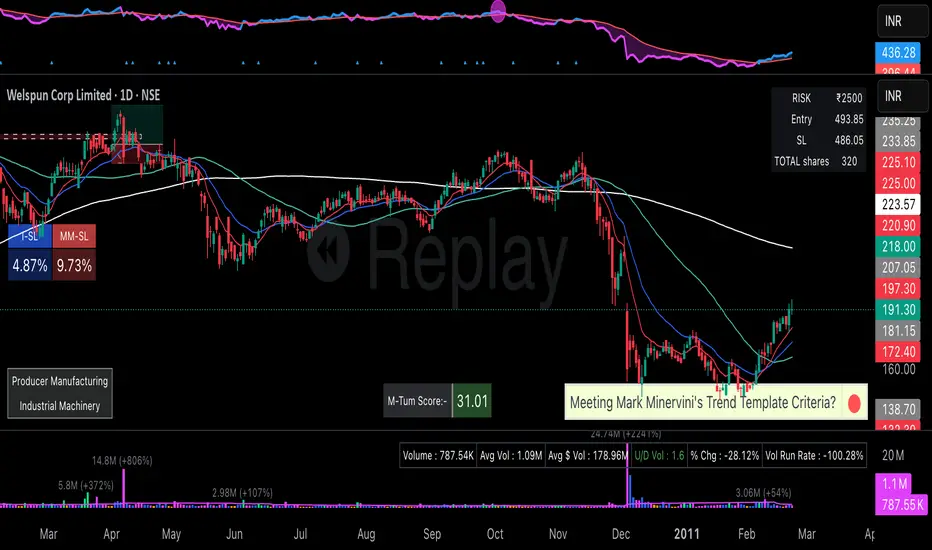Image resolution: width=932 pixels, height=550 pixels.
Task: Click the 14.8M (+806%) volume spike label
Action: [122, 461]
